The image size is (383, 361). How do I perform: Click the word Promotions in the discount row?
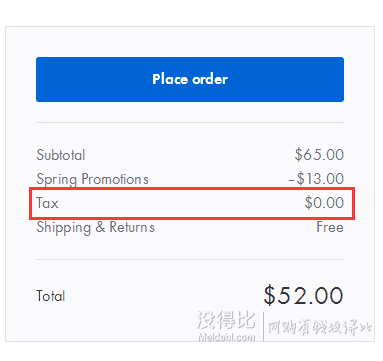[x=115, y=179]
